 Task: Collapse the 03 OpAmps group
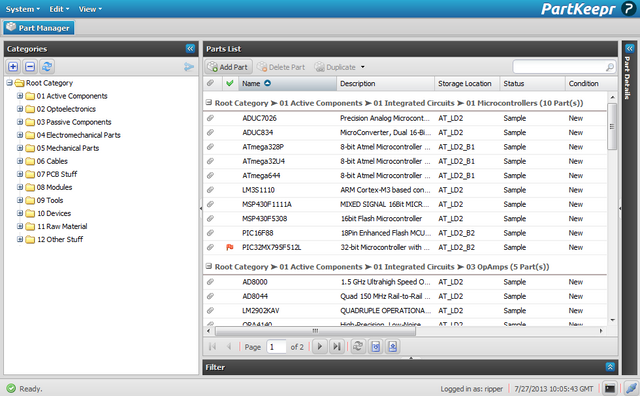(209, 266)
